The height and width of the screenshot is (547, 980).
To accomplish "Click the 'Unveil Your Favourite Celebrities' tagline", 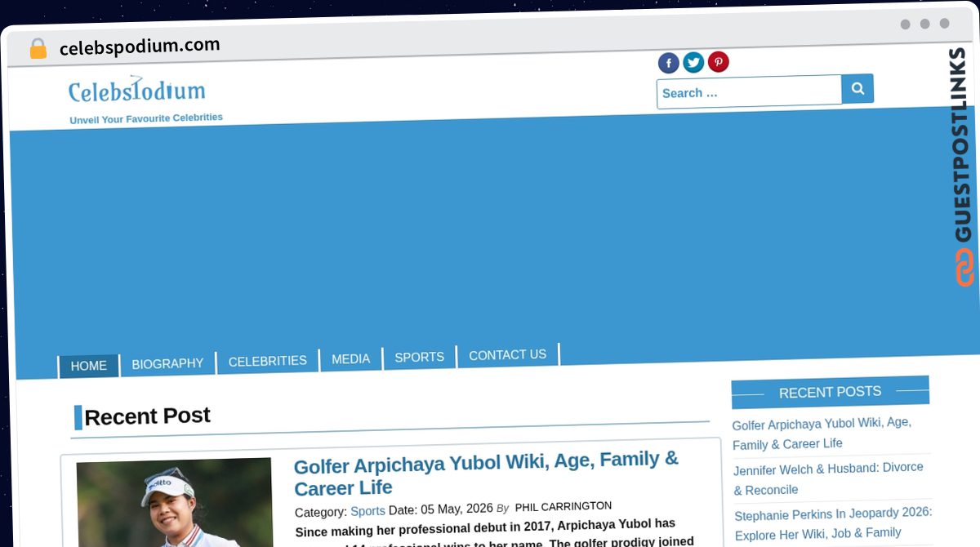I will (x=146, y=118).
